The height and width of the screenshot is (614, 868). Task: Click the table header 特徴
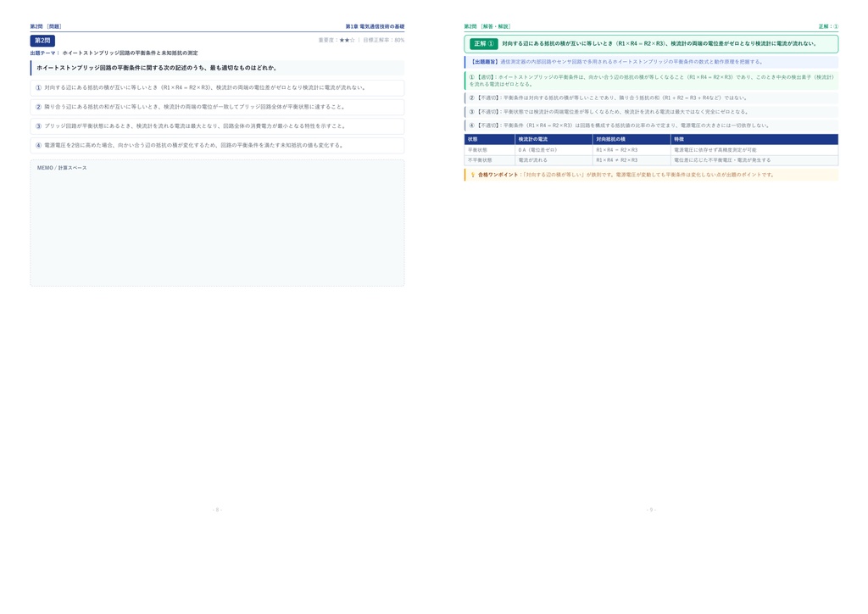click(x=754, y=140)
